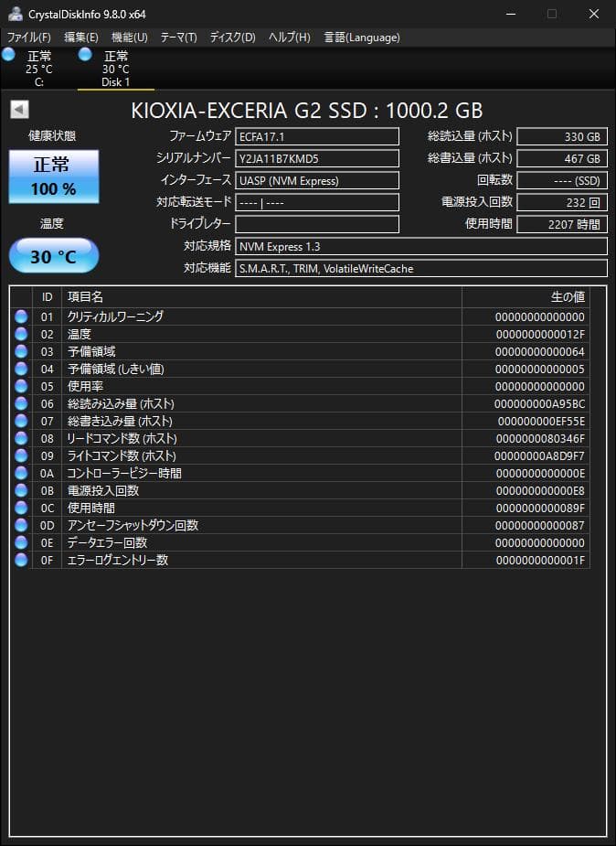Select the エラーログエントリー数 attribute name
Image resolution: width=616 pixels, height=846 pixels.
[x=118, y=560]
